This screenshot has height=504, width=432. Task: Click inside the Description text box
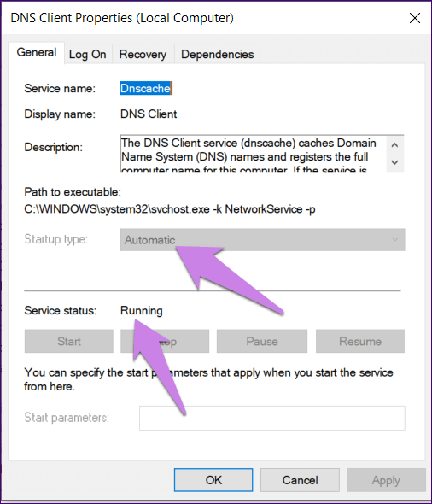253,153
